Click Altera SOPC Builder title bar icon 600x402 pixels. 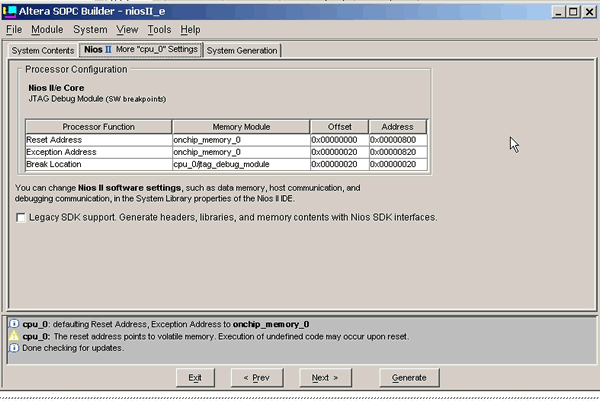[x=10, y=11]
